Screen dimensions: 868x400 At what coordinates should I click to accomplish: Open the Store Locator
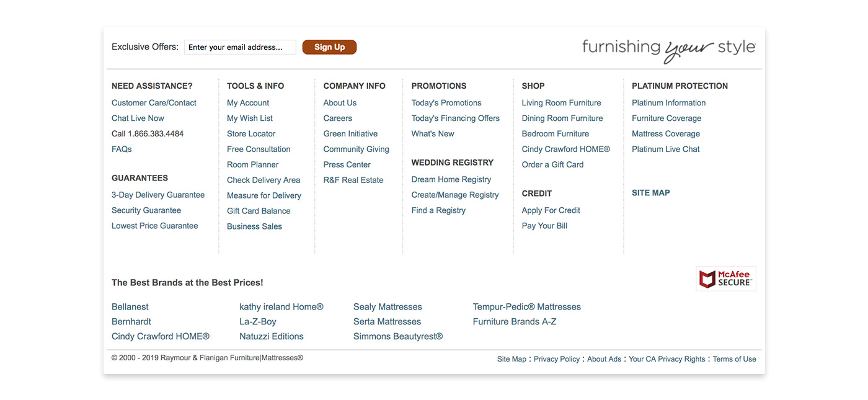tap(251, 134)
